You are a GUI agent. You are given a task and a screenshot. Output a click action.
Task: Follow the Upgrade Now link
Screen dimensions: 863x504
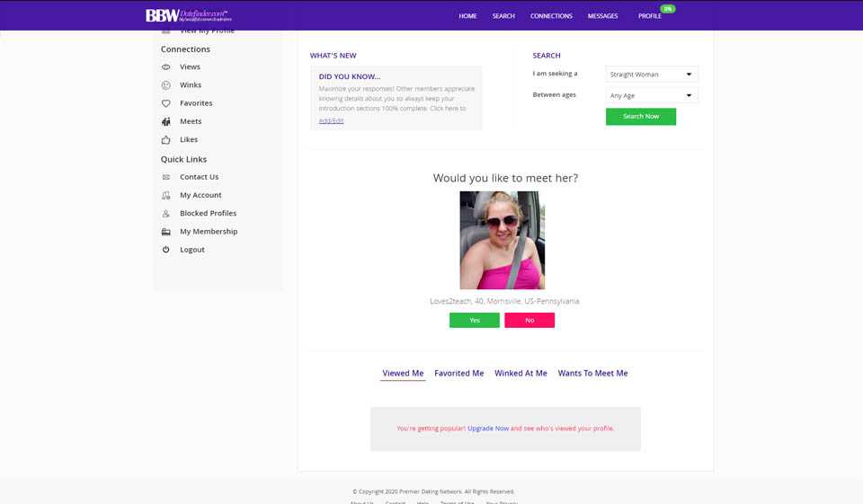tap(488, 429)
